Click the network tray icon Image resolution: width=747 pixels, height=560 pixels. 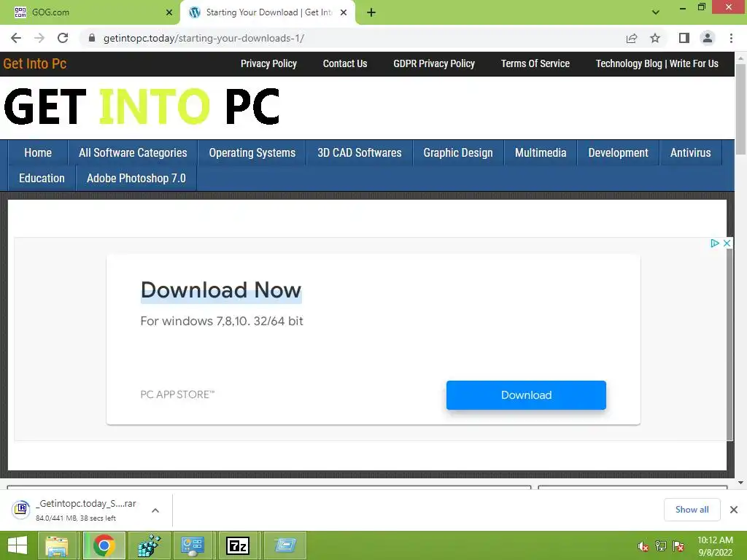click(661, 546)
